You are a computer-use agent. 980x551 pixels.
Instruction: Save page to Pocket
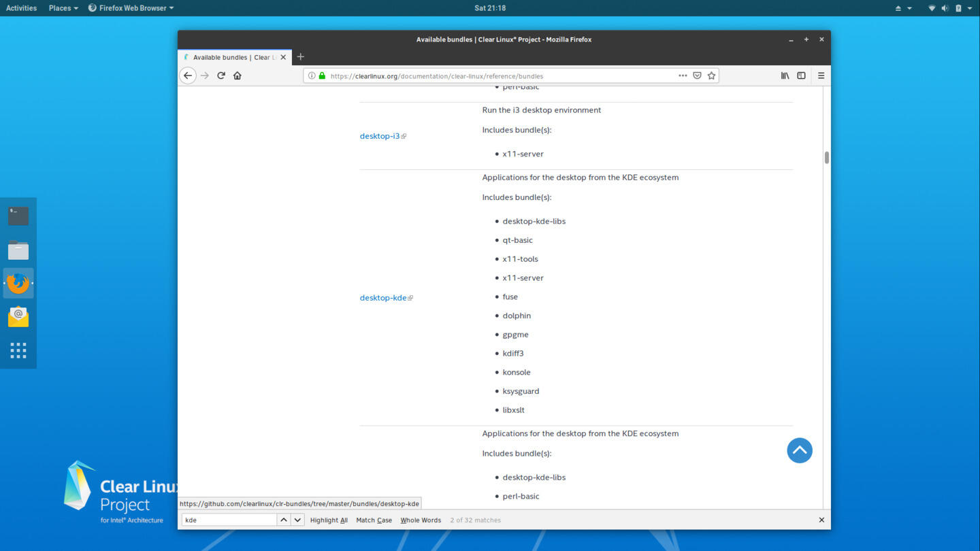click(x=697, y=76)
